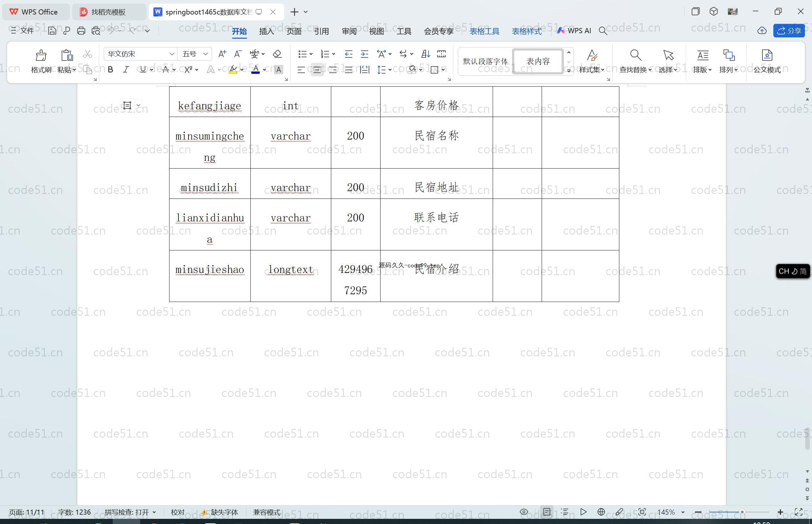
Task: Set right text alignment
Action: coord(333,70)
